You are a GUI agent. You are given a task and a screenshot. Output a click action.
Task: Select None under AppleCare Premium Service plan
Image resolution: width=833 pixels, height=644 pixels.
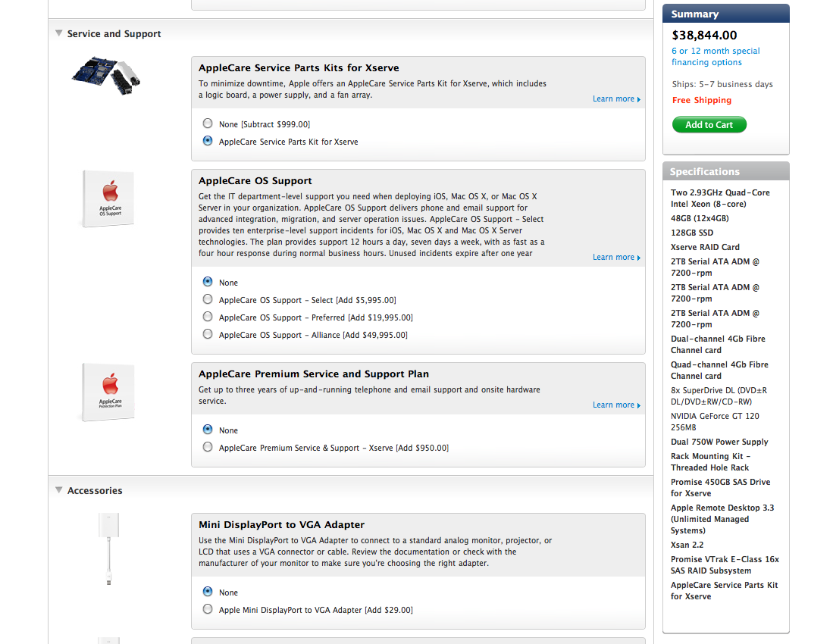pyautogui.click(x=208, y=430)
